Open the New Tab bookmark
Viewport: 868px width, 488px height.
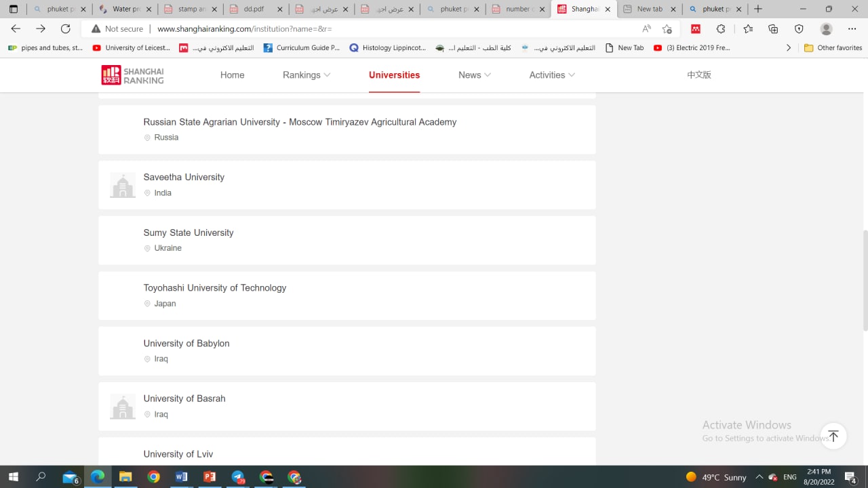pos(625,48)
